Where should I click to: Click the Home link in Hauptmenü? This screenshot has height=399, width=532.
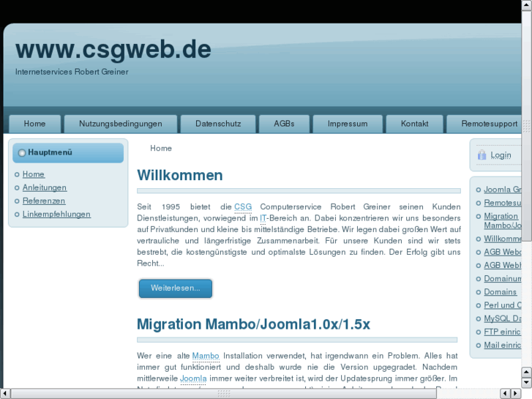pyautogui.click(x=33, y=174)
